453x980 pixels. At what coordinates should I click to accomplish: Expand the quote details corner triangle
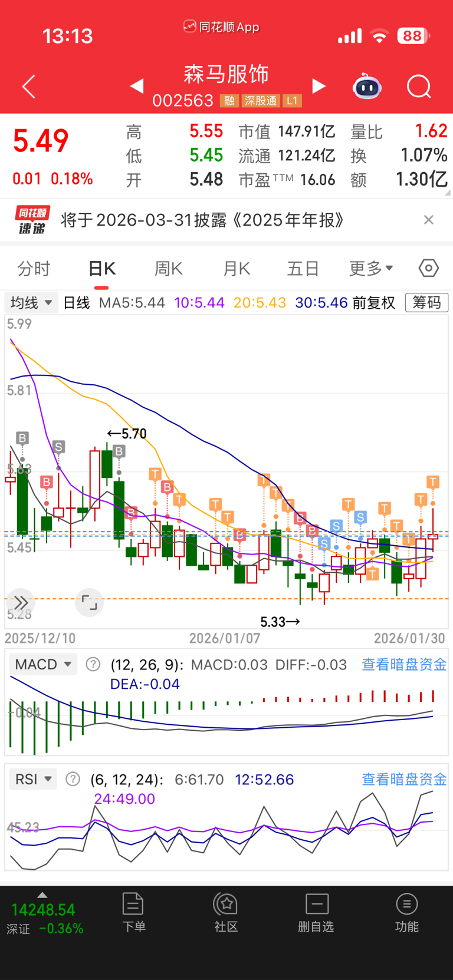[x=448, y=193]
